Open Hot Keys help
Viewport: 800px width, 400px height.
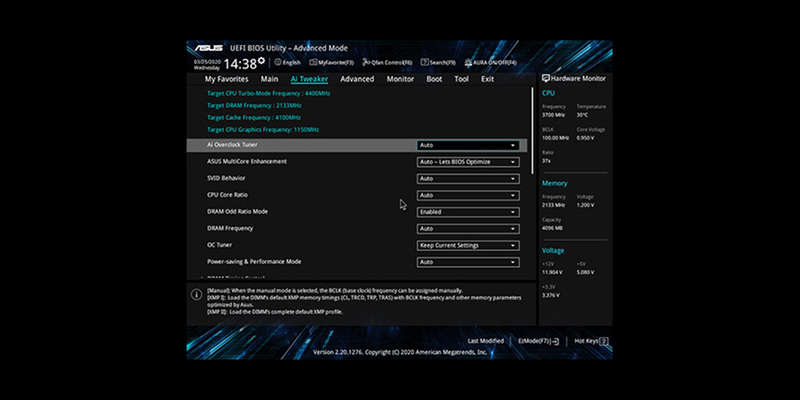pos(591,341)
